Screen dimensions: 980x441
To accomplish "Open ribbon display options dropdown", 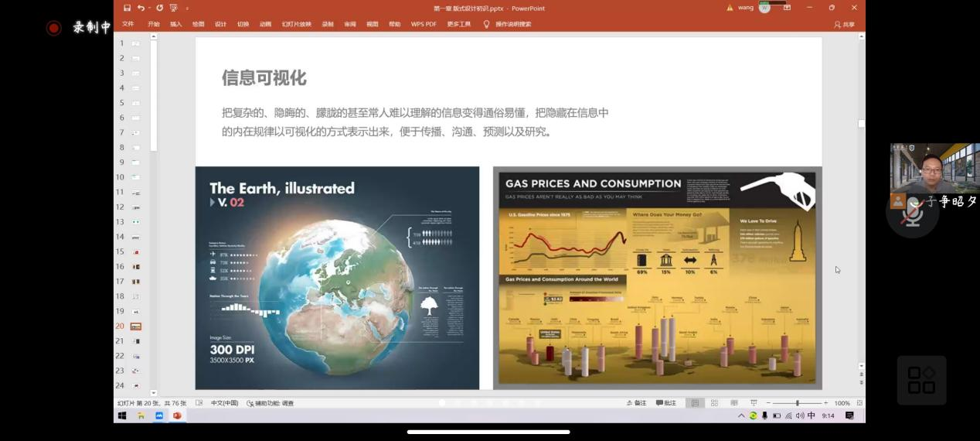I will 787,8.
